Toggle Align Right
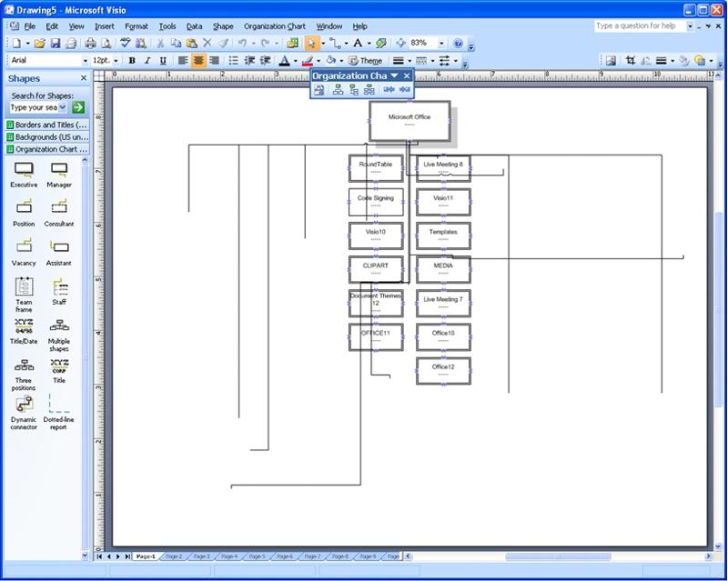Image resolution: width=728 pixels, height=581 pixels. [x=214, y=60]
